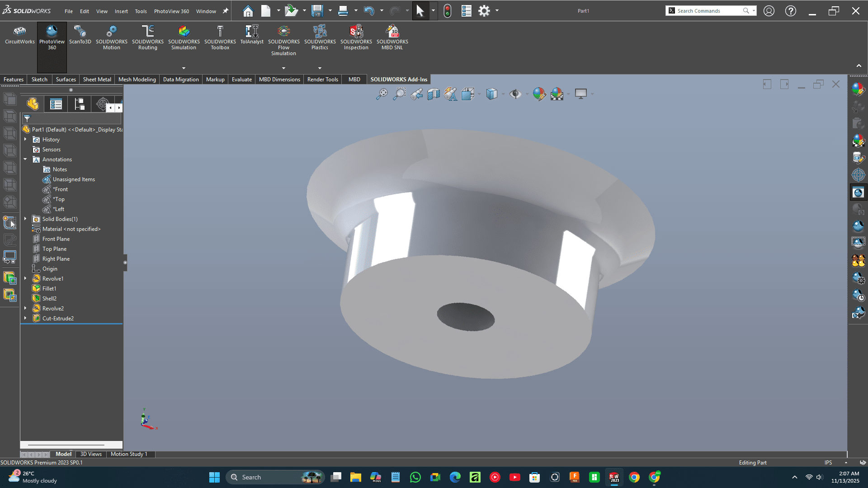The height and width of the screenshot is (488, 868).
Task: Activate PhotoView 360 add-in
Action: pyautogui.click(x=52, y=37)
